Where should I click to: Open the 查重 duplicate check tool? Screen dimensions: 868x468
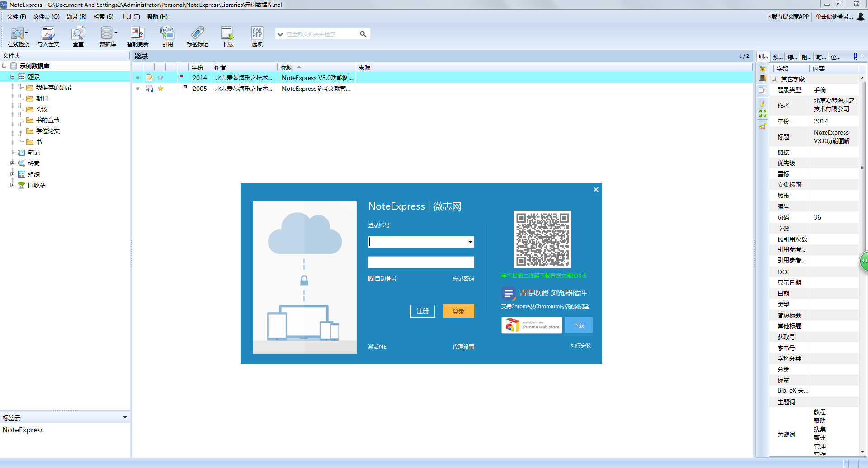(78, 35)
